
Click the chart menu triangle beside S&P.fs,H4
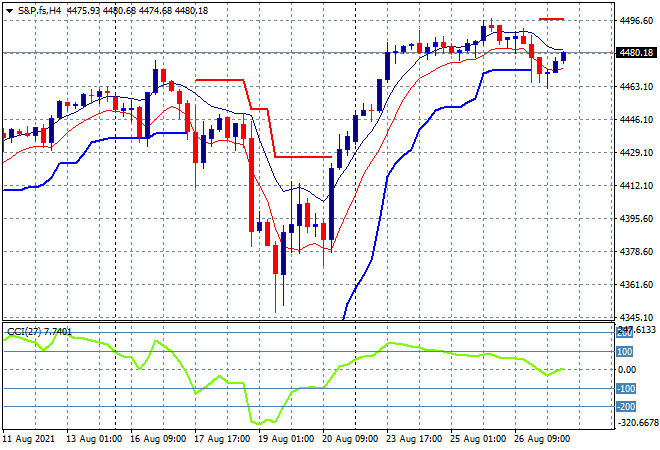coord(10,11)
